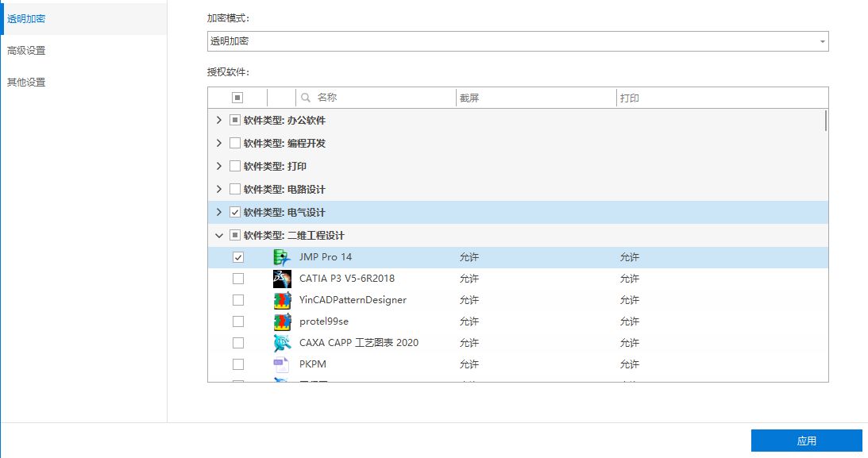Click the software list vertical scrollbar thumb
Image resolution: width=868 pixels, height=458 pixels.
(x=825, y=121)
